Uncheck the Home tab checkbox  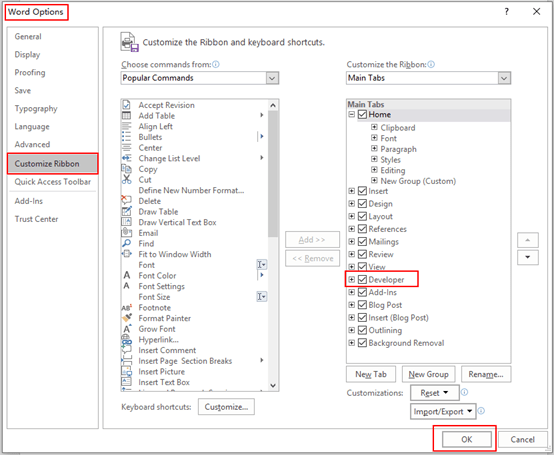[362, 114]
